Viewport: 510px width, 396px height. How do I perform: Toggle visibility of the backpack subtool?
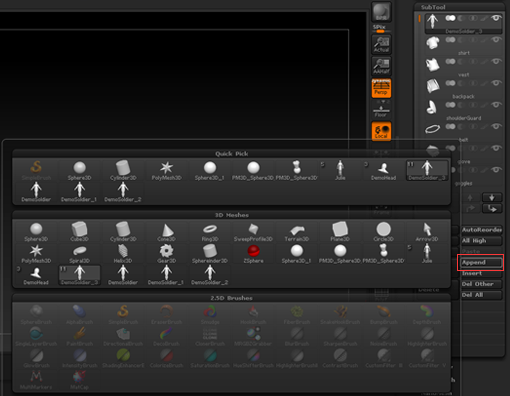[x=496, y=83]
